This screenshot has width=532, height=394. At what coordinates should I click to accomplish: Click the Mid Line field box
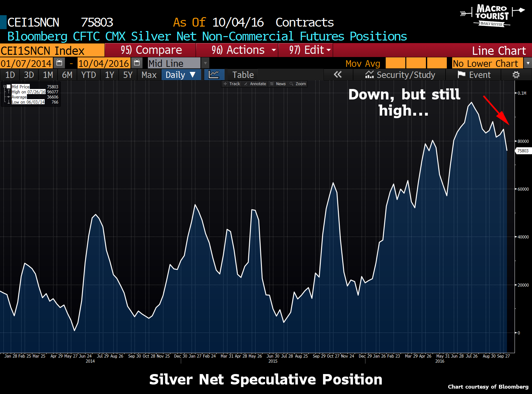point(174,63)
